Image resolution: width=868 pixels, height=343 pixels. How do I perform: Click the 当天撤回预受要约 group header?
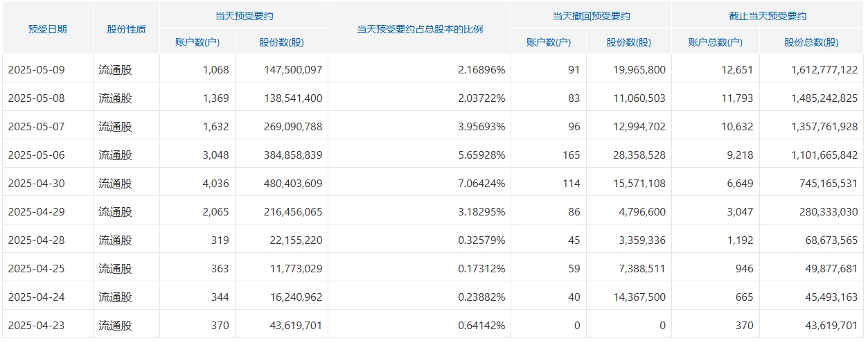tap(592, 16)
